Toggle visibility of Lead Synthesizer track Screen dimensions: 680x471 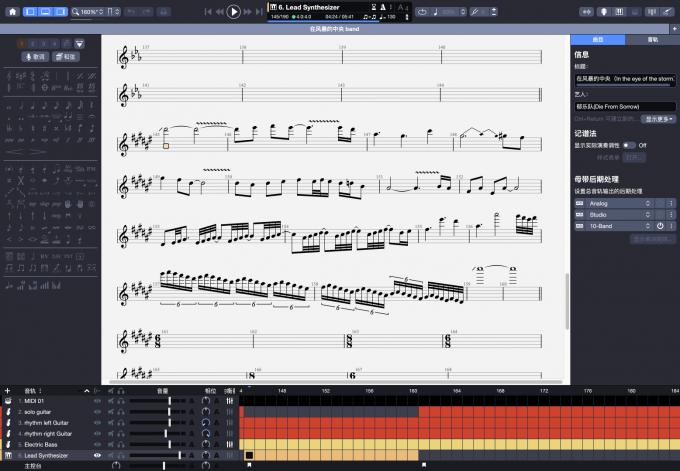click(97, 455)
